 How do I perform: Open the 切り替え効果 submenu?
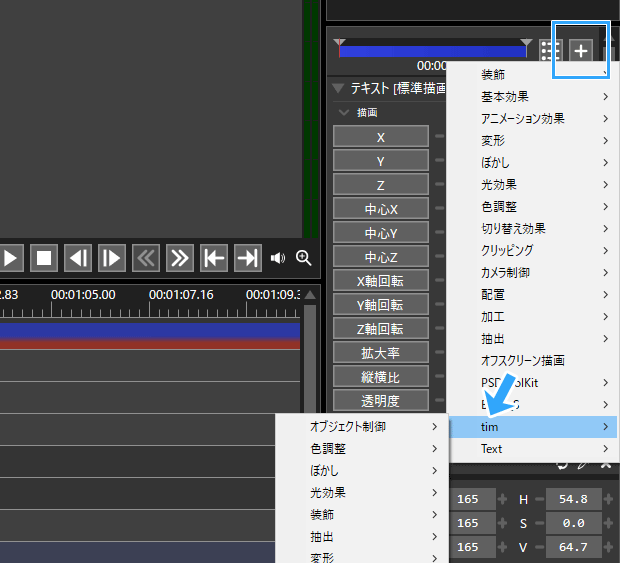click(533, 229)
